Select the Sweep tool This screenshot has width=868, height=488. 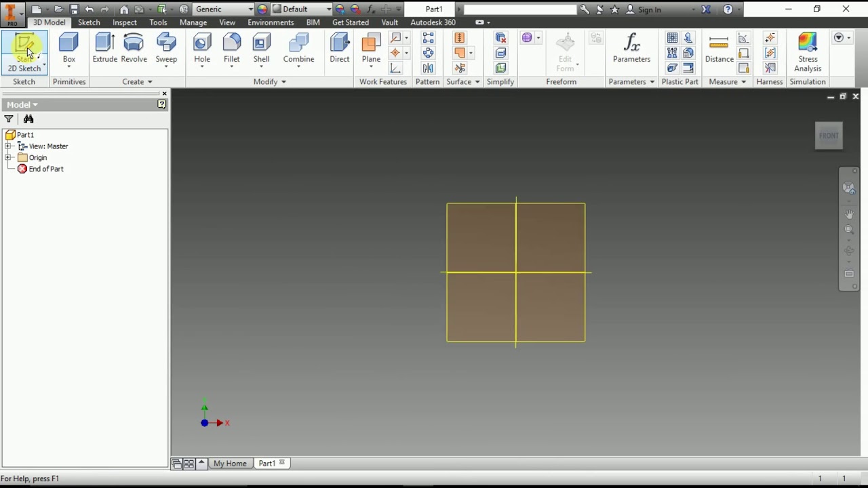point(166,49)
